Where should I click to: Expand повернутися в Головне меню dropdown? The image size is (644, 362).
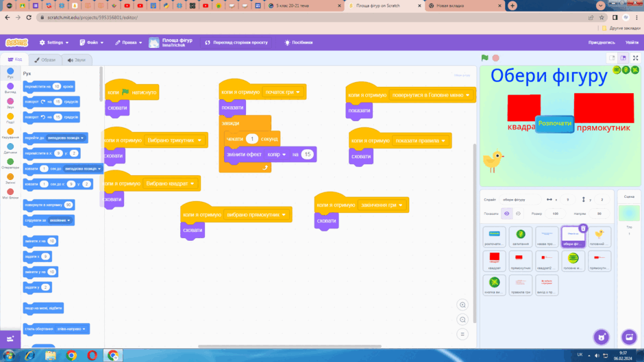tap(467, 95)
